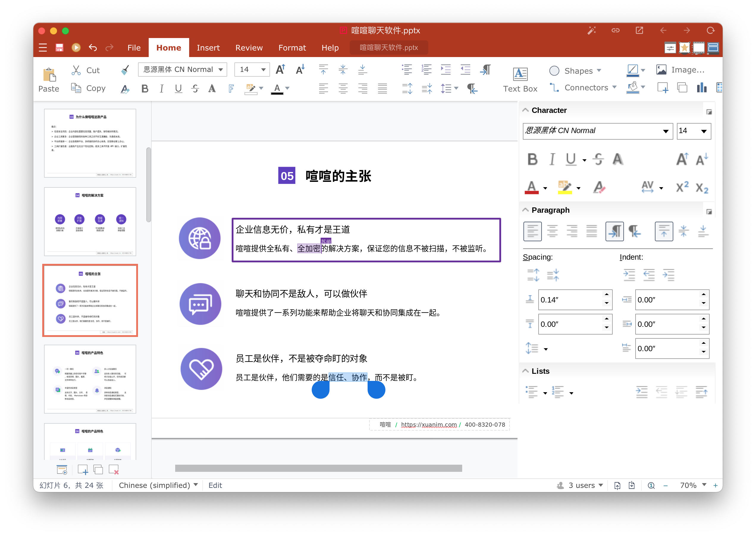Open the xuanim.com hyperlink in footer
The width and height of the screenshot is (756, 536).
coord(429,425)
